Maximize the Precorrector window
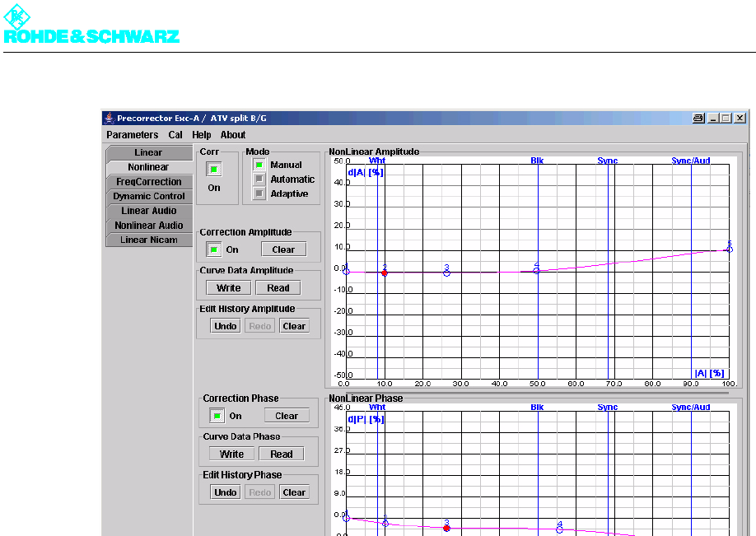 point(726,118)
